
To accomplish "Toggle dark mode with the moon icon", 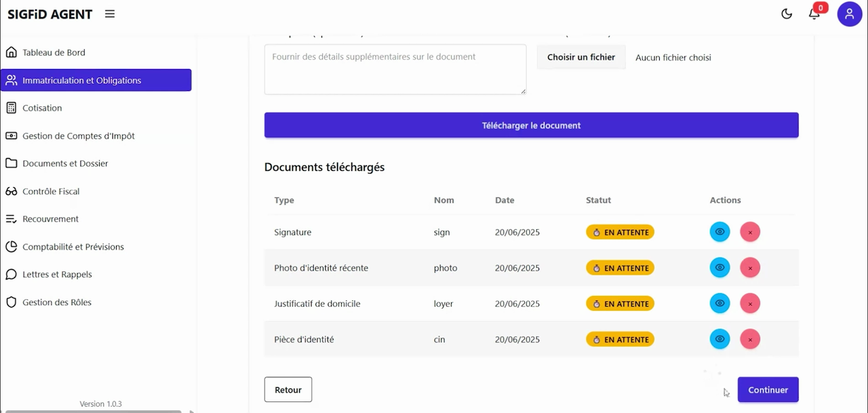I will (x=787, y=13).
